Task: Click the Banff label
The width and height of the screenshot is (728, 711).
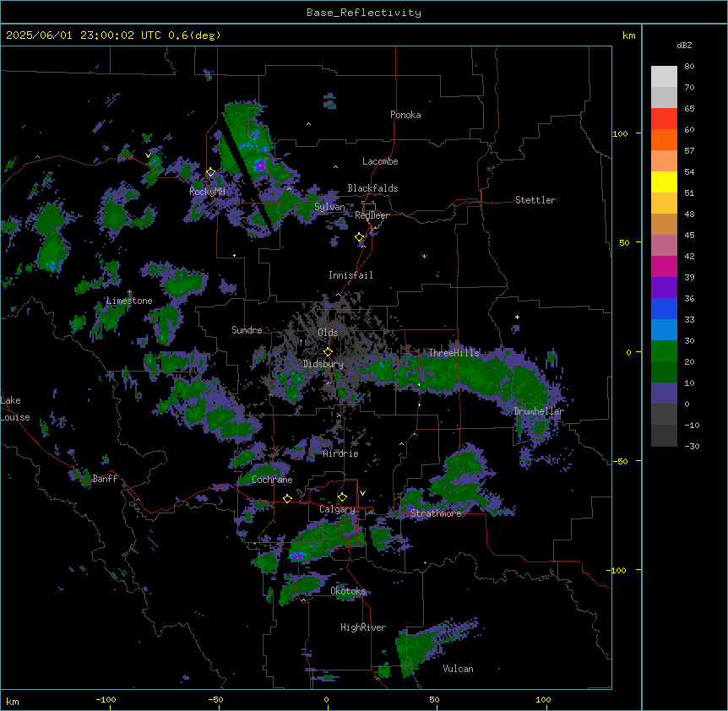Action: pos(105,479)
